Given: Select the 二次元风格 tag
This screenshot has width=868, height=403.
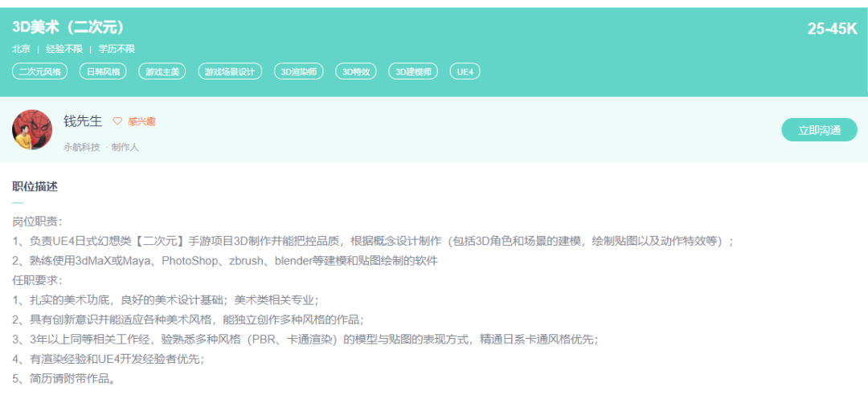Looking at the screenshot, I should click(x=40, y=71).
